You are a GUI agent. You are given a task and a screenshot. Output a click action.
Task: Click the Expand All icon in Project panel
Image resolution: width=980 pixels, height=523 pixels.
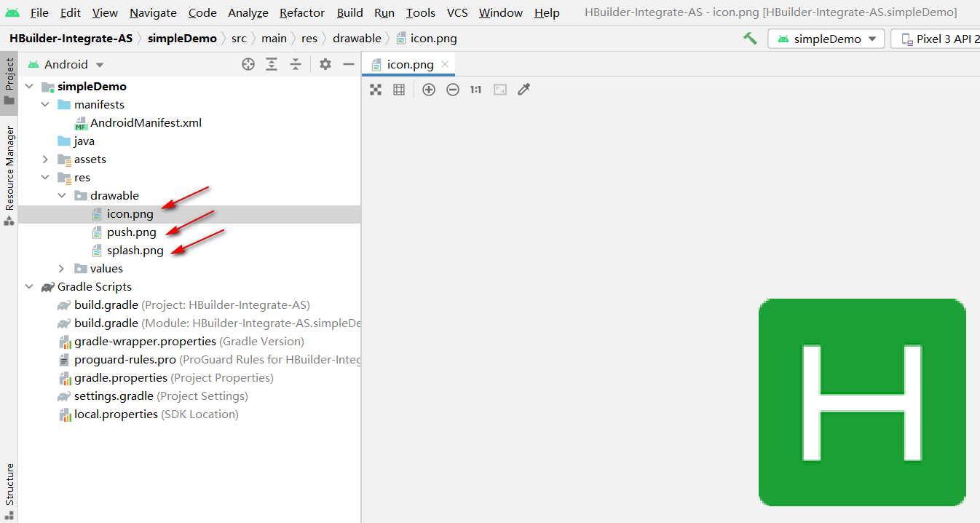pos(272,64)
